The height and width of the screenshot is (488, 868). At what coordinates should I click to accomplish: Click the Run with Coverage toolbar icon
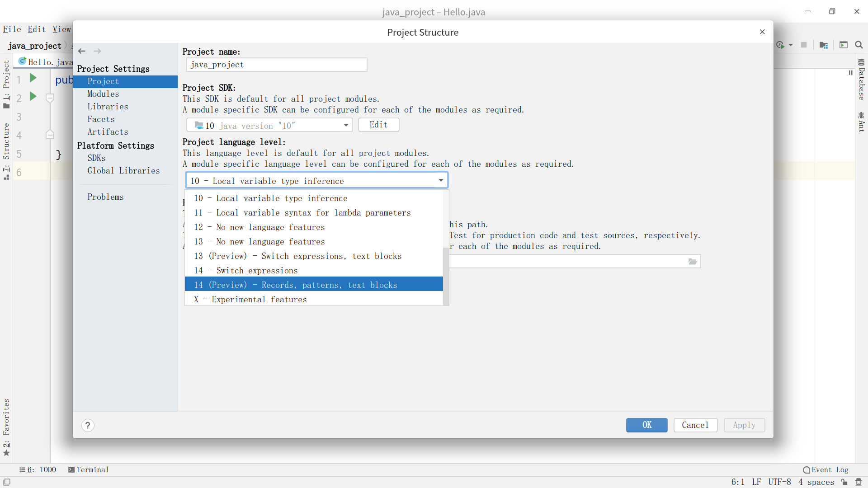pyautogui.click(x=782, y=45)
